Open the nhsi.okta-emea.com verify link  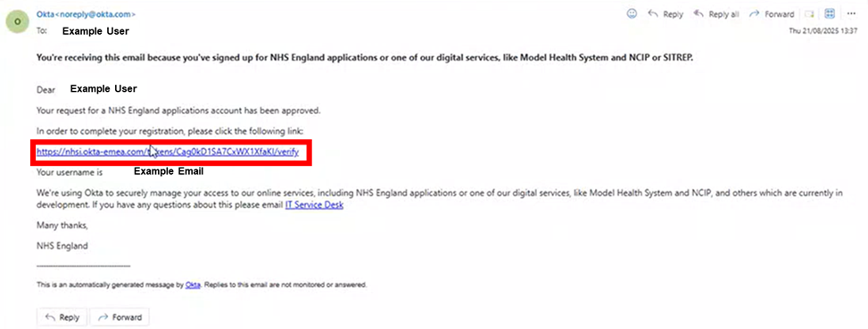[168, 152]
